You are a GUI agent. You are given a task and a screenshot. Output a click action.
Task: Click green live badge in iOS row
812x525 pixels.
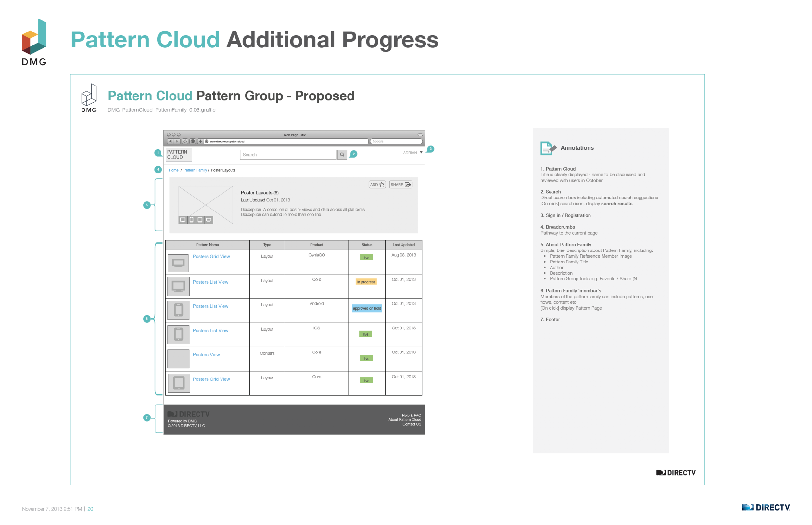click(x=365, y=334)
